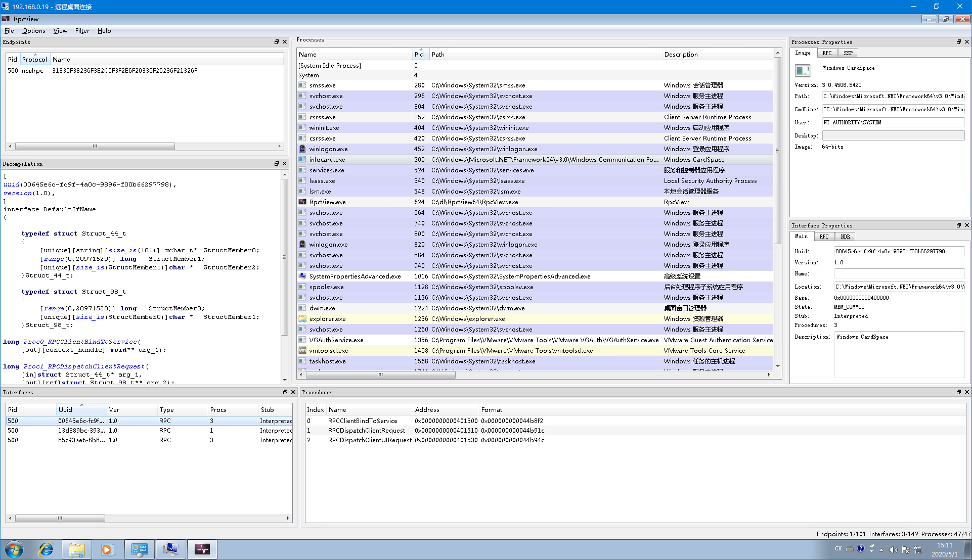Select services.exe process

click(x=535, y=170)
